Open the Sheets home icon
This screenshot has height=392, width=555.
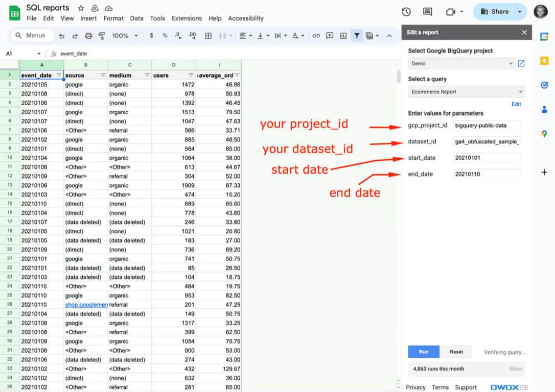click(x=14, y=13)
